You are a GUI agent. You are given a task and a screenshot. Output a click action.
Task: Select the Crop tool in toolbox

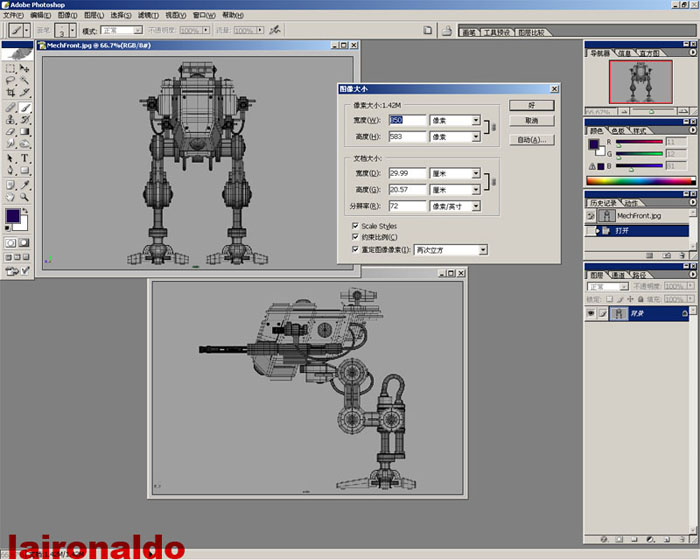pyautogui.click(x=11, y=93)
